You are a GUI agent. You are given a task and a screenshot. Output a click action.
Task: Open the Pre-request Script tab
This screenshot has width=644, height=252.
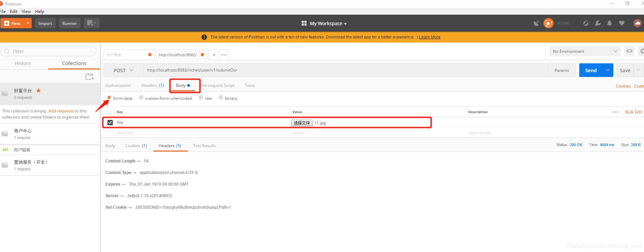218,85
